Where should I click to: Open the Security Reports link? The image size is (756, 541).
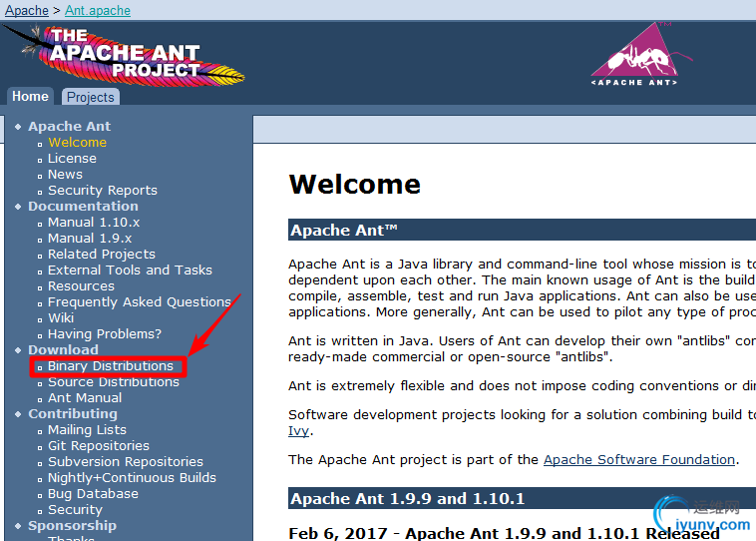click(x=102, y=190)
